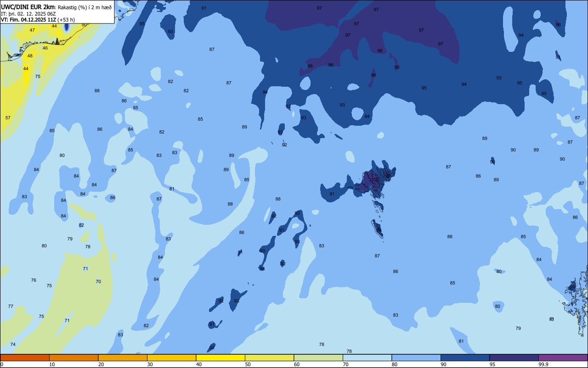588x368 pixels.
Task: Select the 40–50 bright yellow legend swatch
Action: [220, 357]
